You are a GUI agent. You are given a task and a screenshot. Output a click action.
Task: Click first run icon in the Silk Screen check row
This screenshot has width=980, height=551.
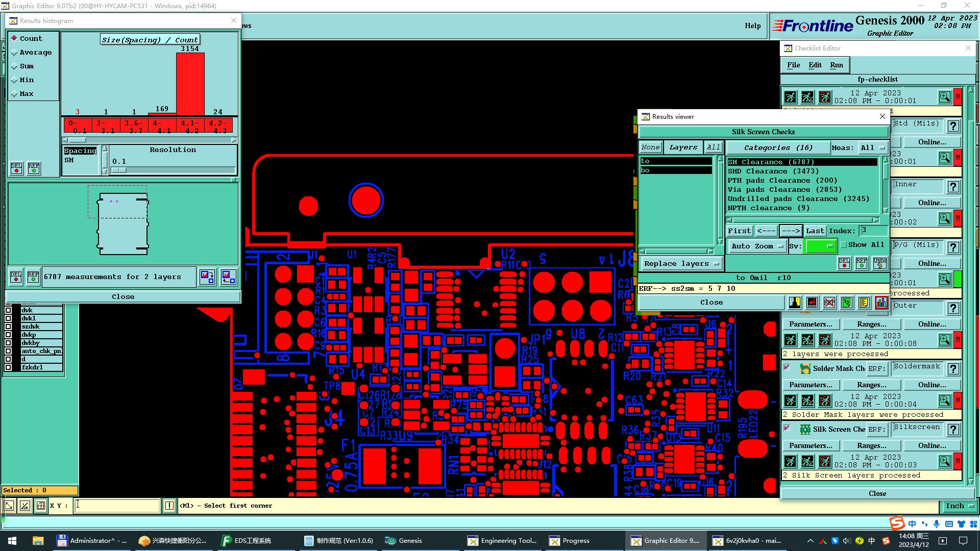click(790, 461)
